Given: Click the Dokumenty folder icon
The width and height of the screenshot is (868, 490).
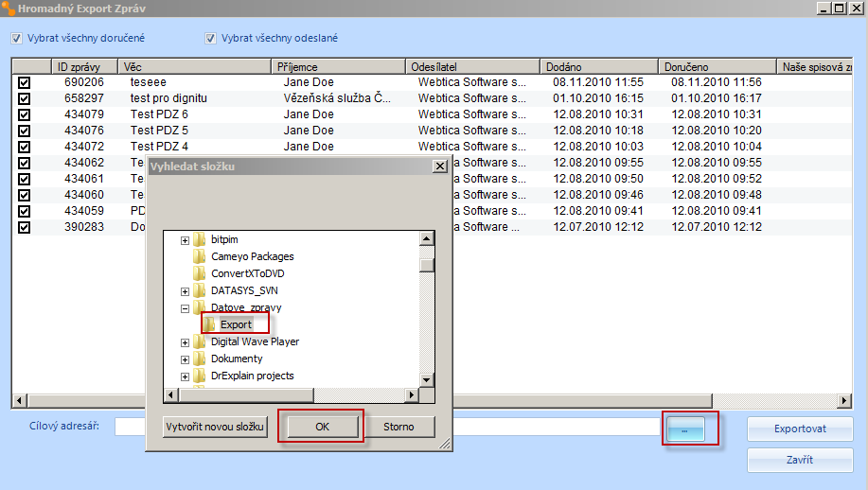Looking at the screenshot, I should point(200,359).
